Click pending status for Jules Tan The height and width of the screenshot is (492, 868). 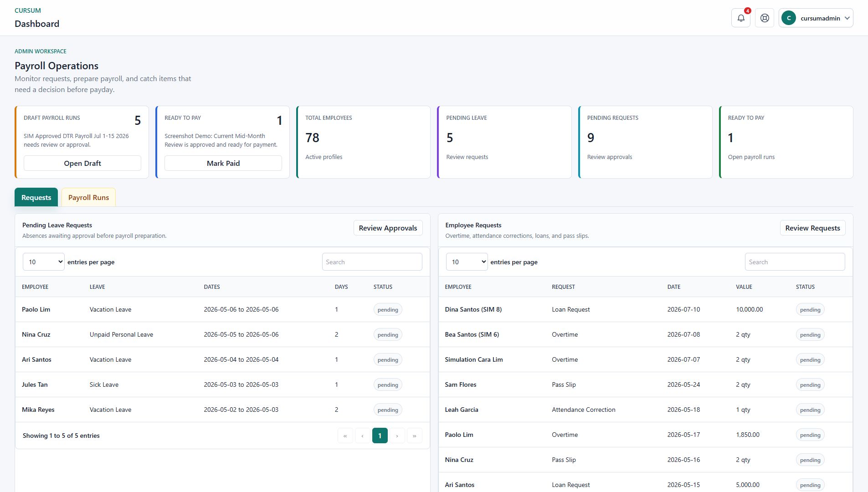coord(388,385)
